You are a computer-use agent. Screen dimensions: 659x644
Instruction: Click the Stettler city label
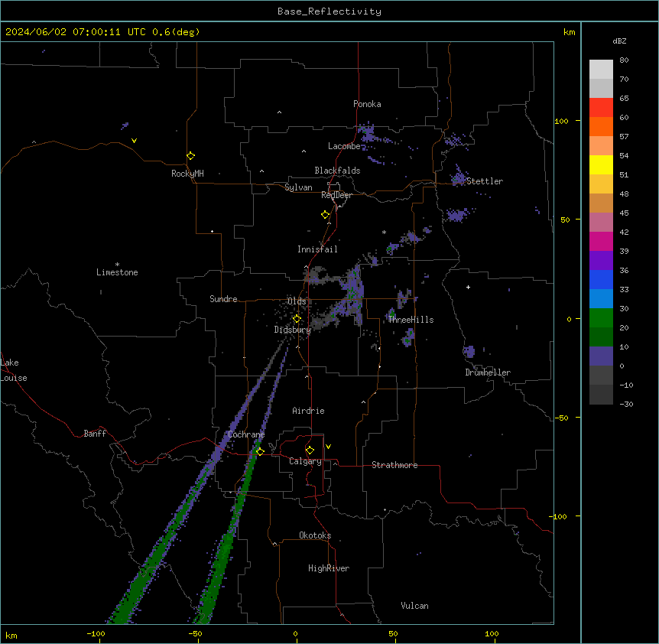point(485,181)
